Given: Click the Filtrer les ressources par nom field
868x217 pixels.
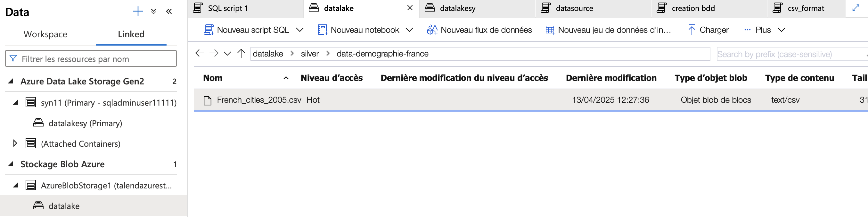Looking at the screenshot, I should tap(91, 59).
